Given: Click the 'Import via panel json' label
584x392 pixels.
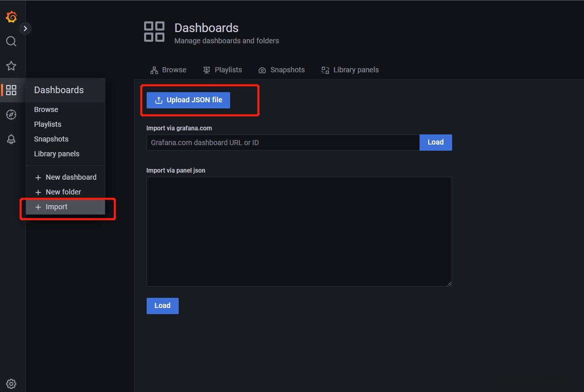Looking at the screenshot, I should pyautogui.click(x=176, y=171).
